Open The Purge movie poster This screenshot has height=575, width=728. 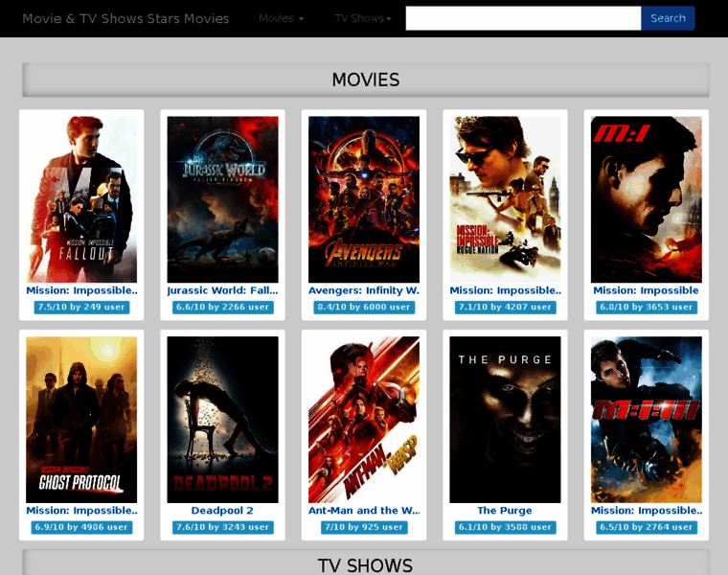coord(505,420)
